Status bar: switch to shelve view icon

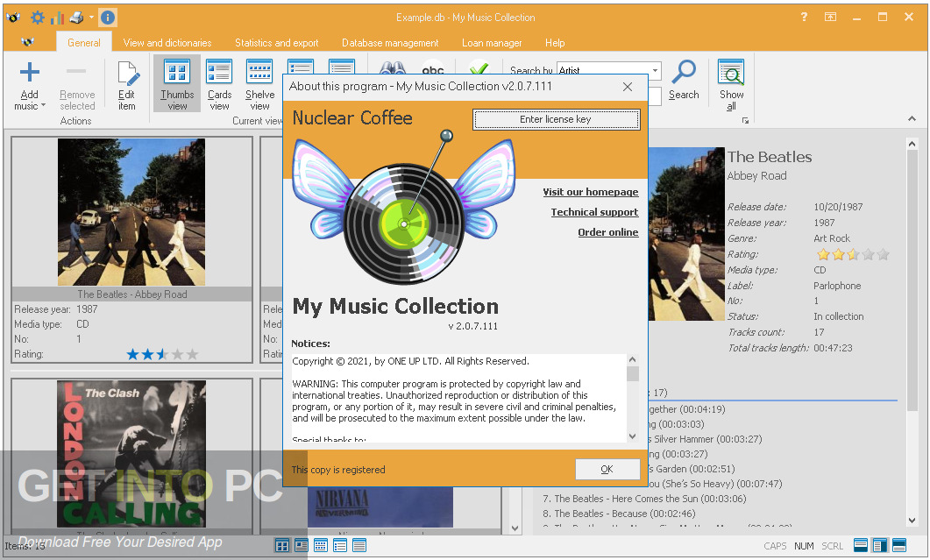point(320,546)
